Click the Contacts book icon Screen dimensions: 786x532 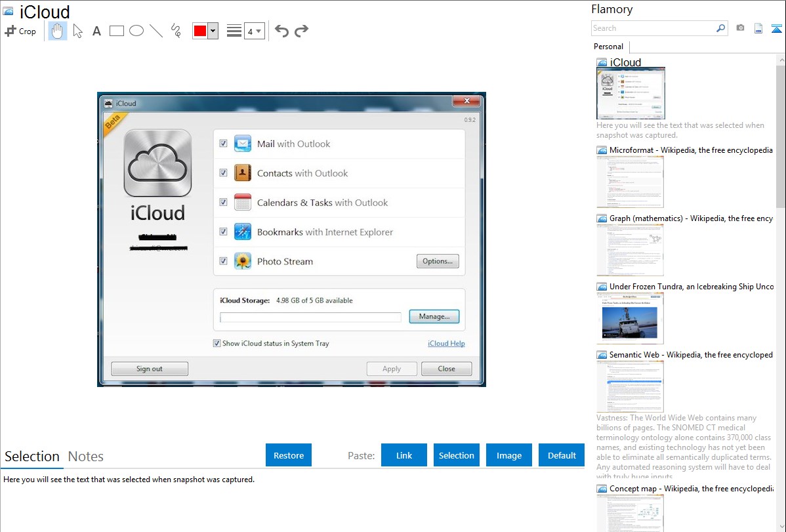coord(243,173)
